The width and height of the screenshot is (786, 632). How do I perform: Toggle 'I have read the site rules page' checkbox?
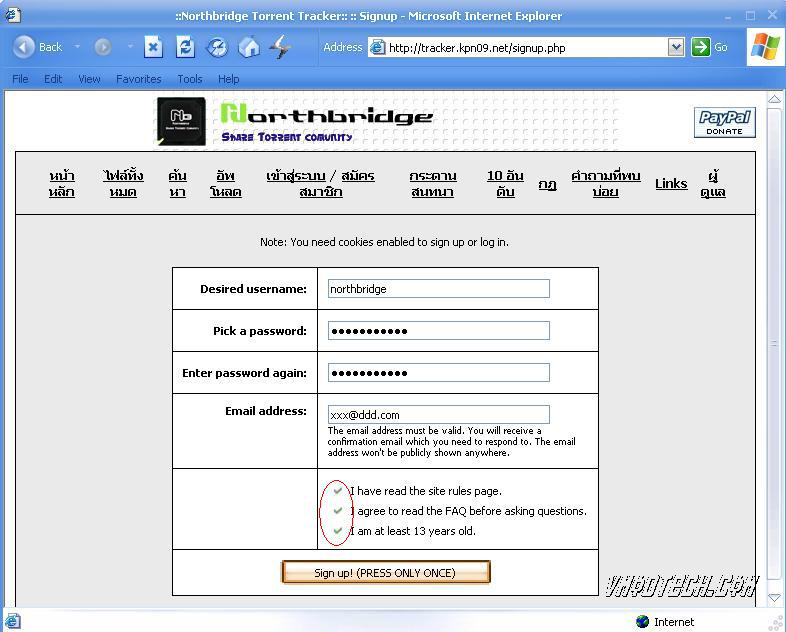coord(338,490)
